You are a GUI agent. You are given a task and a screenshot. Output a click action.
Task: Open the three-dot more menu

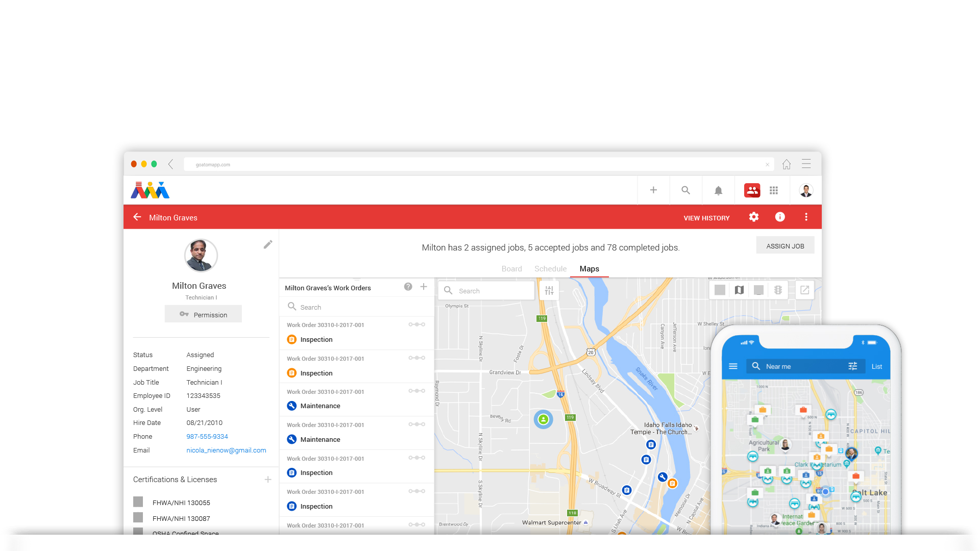[806, 217]
